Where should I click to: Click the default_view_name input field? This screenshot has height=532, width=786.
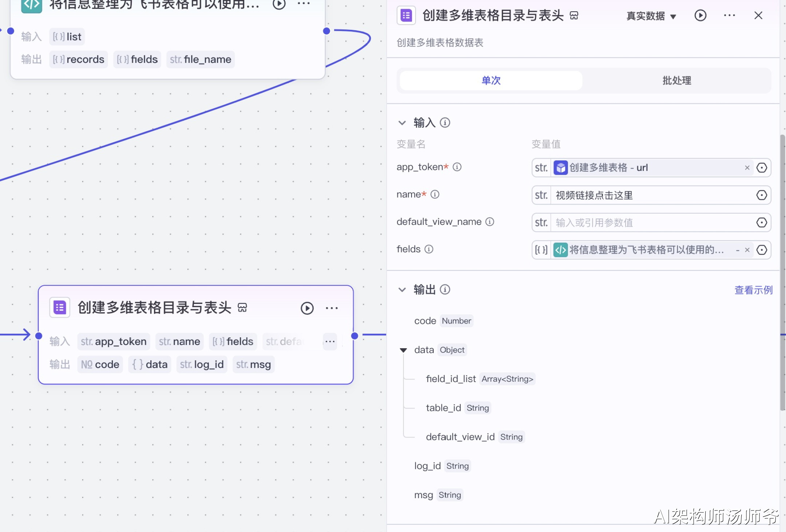coord(651,222)
